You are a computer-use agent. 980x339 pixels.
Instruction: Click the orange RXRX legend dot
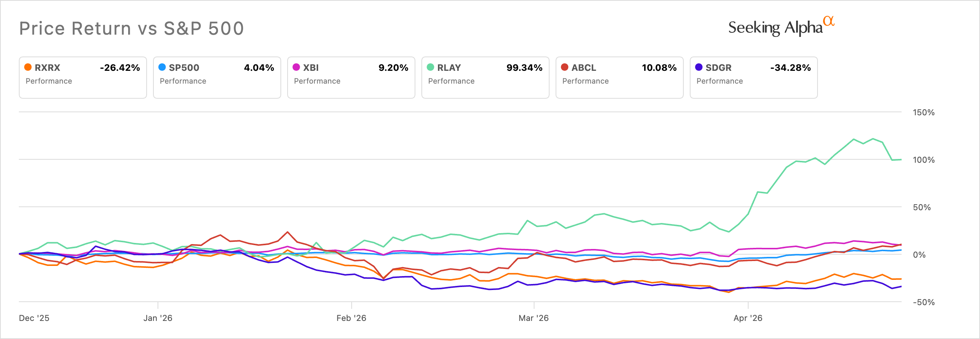[x=28, y=67]
